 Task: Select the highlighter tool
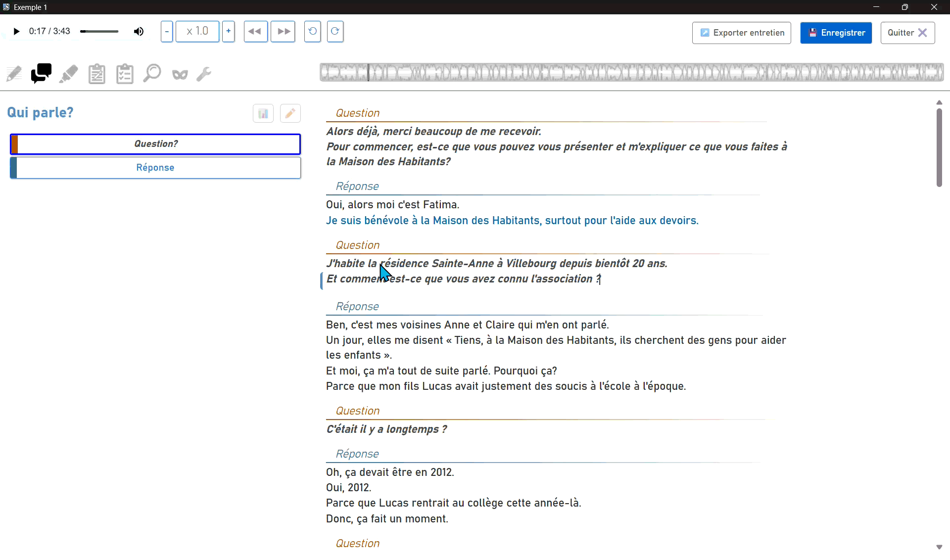pos(69,74)
